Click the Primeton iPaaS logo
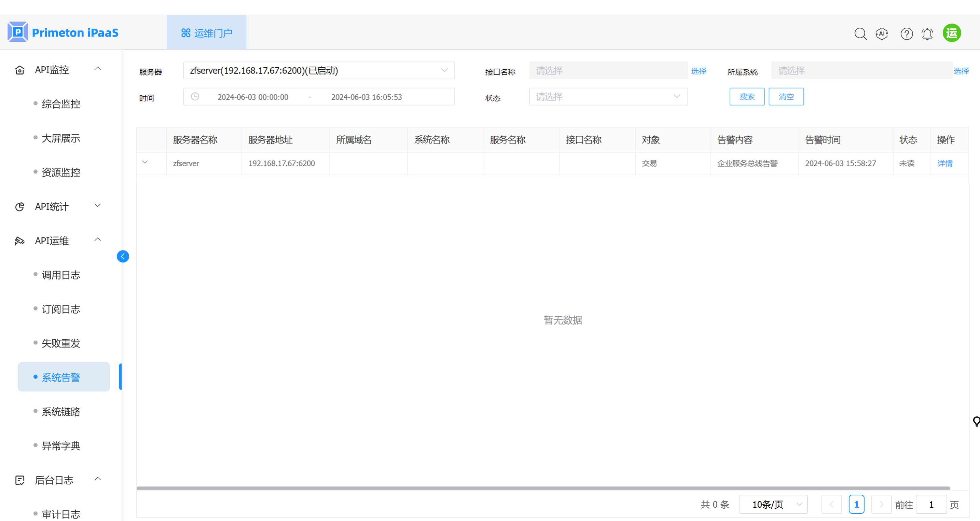 click(x=63, y=32)
